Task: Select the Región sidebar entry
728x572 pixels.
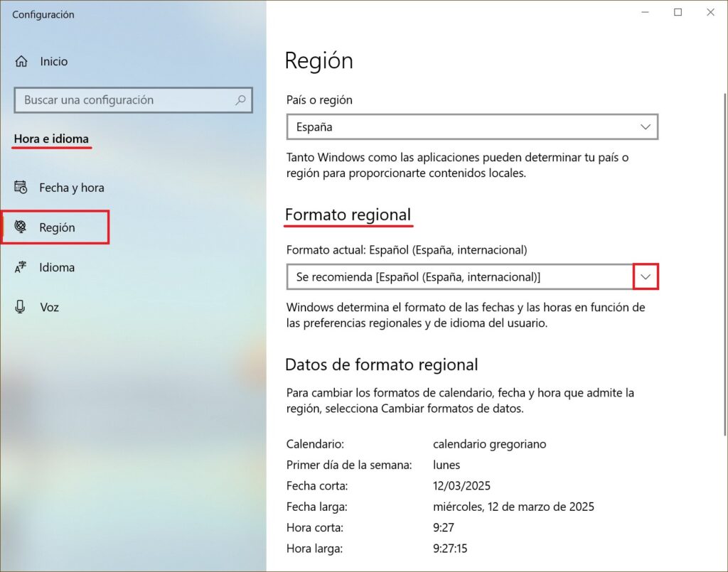Action: point(57,227)
